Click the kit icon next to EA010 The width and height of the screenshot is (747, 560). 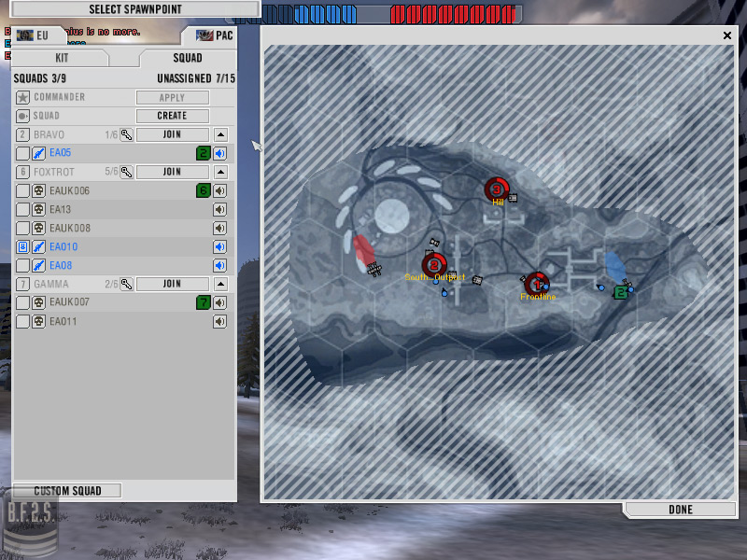click(x=38, y=246)
